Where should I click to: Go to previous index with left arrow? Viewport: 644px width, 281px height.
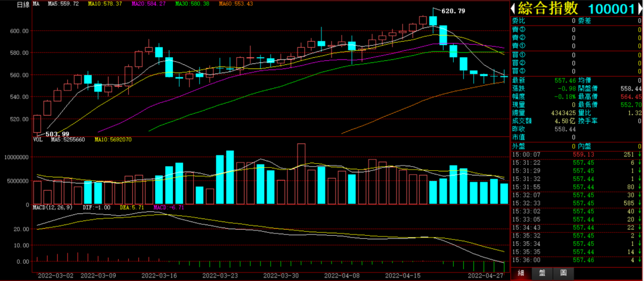(x=513, y=8)
